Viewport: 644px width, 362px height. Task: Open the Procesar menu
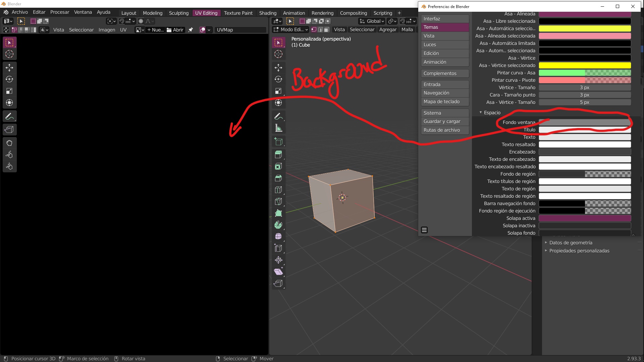click(60, 12)
